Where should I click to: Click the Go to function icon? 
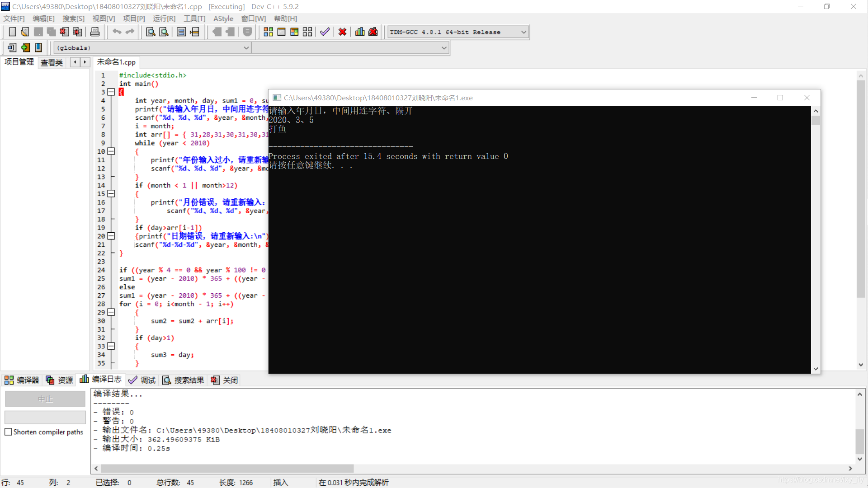181,32
